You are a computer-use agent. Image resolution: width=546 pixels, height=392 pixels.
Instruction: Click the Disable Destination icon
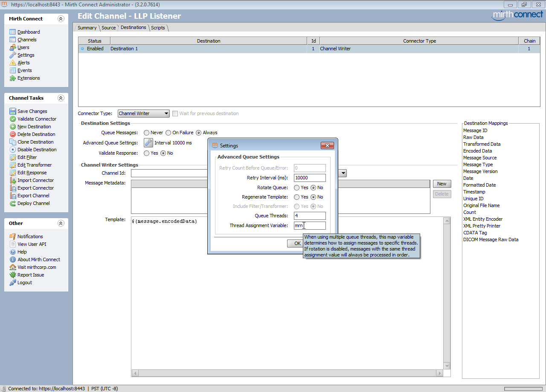13,150
